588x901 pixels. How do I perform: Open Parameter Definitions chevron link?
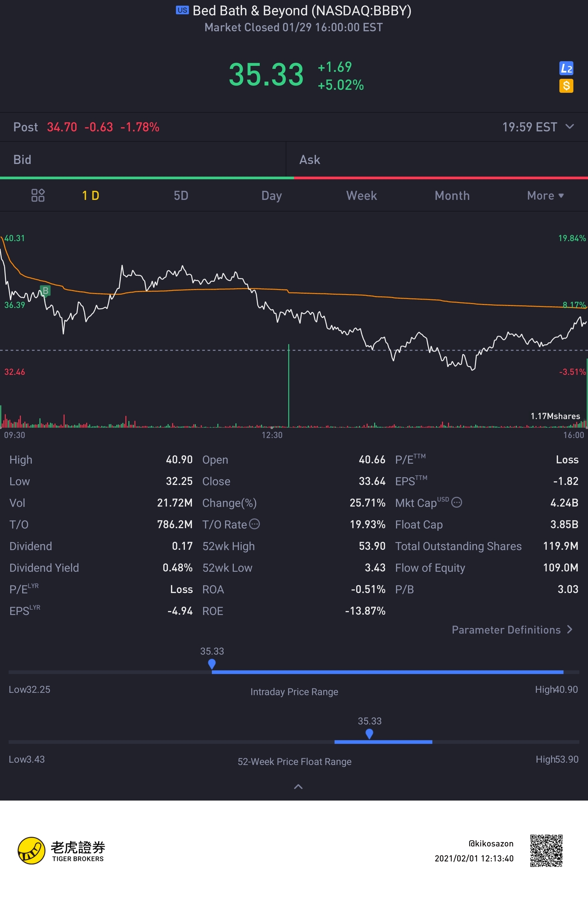[x=512, y=630]
